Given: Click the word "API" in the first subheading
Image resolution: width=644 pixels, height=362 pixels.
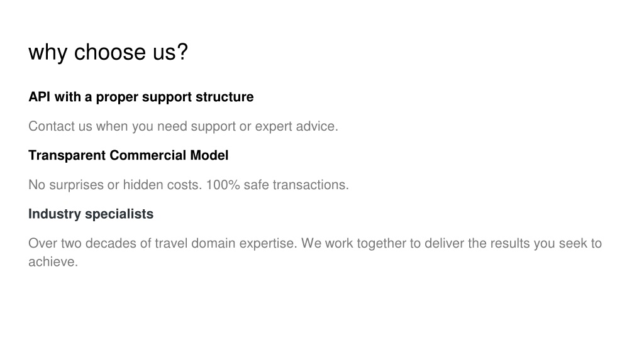Looking at the screenshot, I should pos(40,97).
